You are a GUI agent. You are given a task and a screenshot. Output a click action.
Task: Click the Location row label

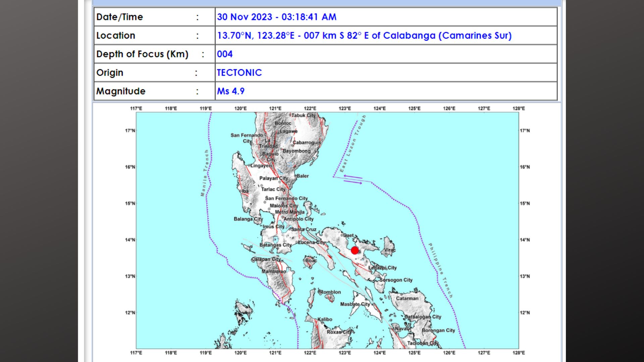pyautogui.click(x=116, y=36)
